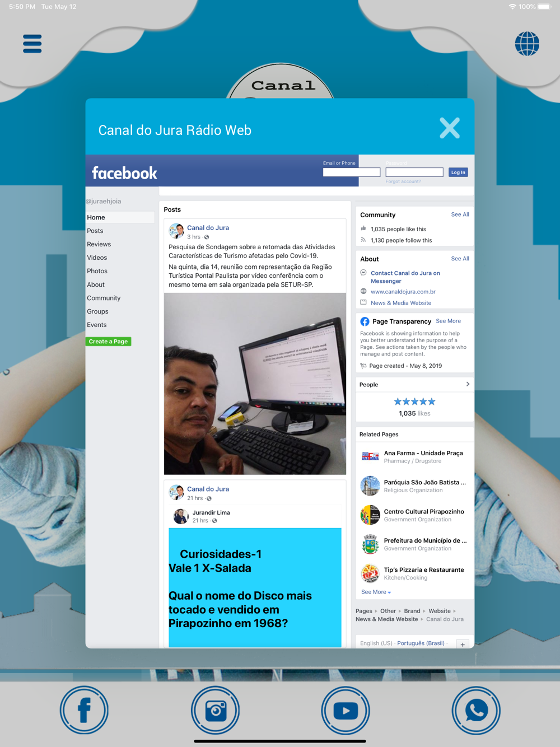Click See More in Page Transparency
Viewport: 560px width, 747px height.
[x=449, y=321]
